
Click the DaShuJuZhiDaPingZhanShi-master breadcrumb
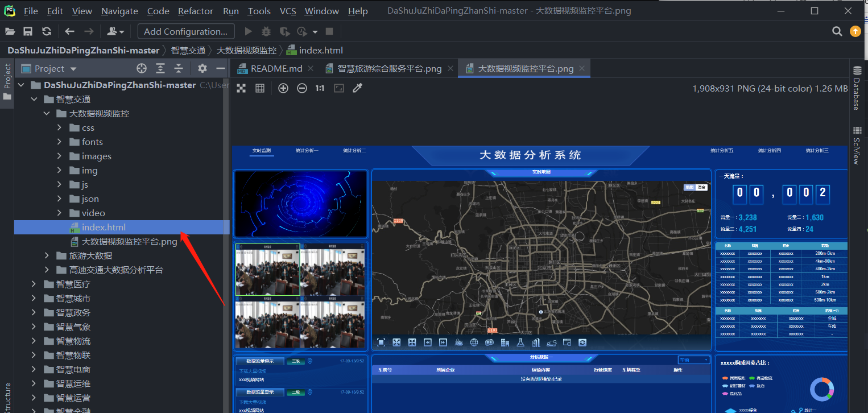coord(84,50)
